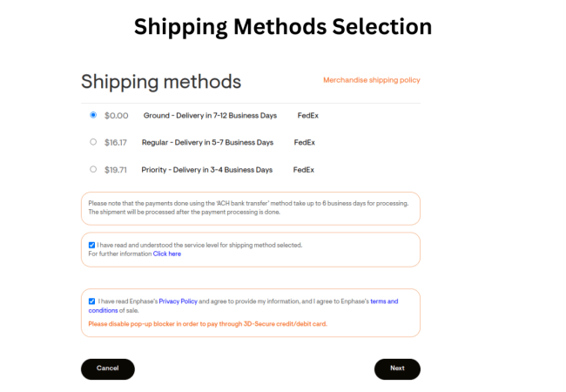Click the $19.71 price text
566x392 pixels.
click(116, 170)
